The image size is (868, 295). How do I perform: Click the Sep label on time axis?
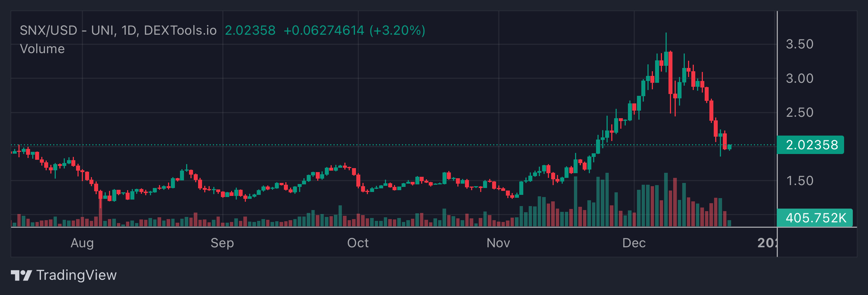222,243
